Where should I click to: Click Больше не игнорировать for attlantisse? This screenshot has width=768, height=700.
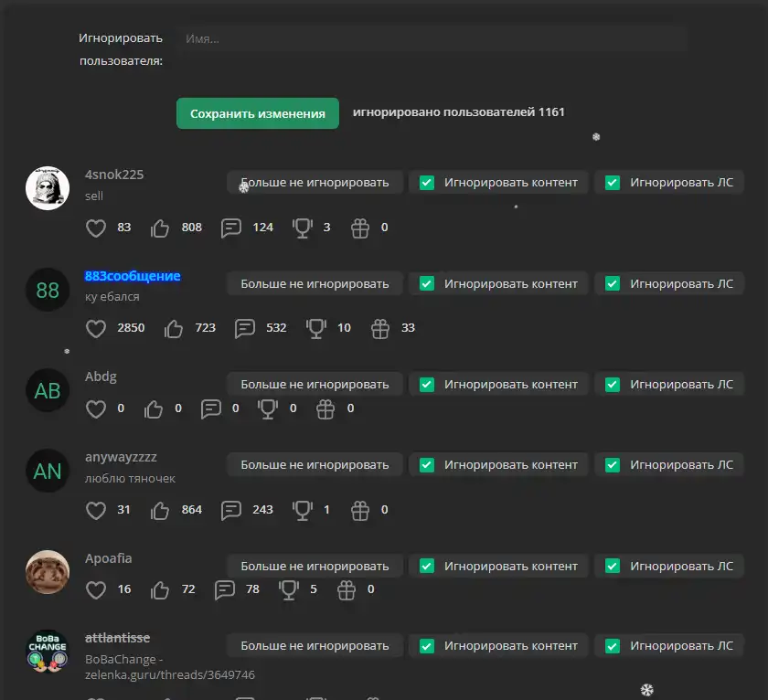pos(315,646)
